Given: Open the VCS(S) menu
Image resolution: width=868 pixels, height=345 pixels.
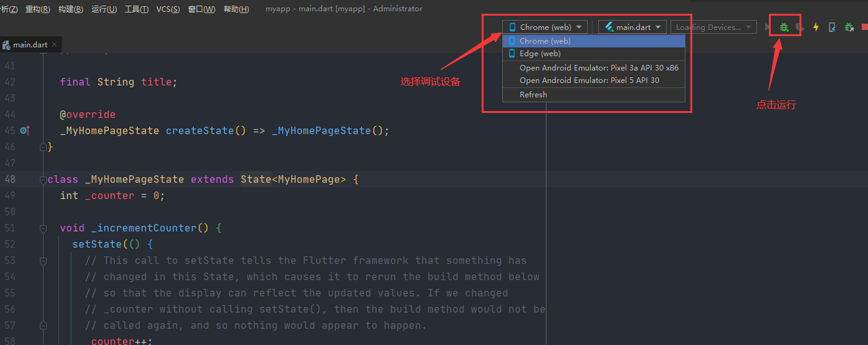Looking at the screenshot, I should point(168,9).
